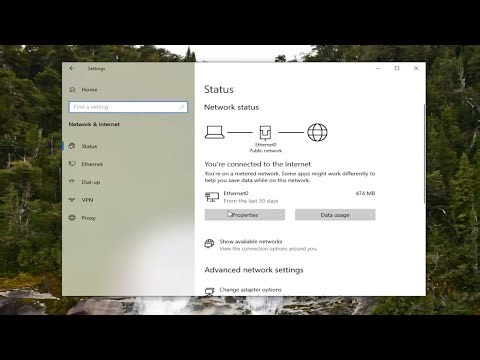
Task: Click the Ethernet0 adapter diagram icon
Action: 265,132
